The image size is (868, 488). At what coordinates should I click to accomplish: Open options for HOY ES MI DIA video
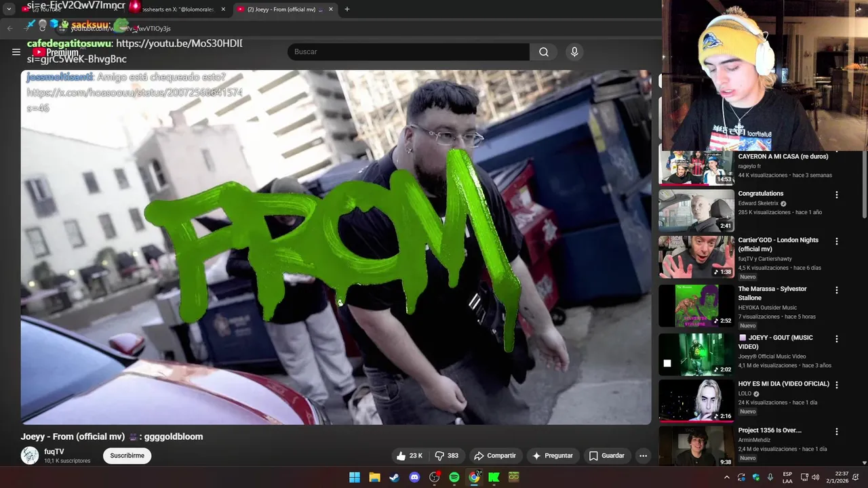tap(836, 384)
